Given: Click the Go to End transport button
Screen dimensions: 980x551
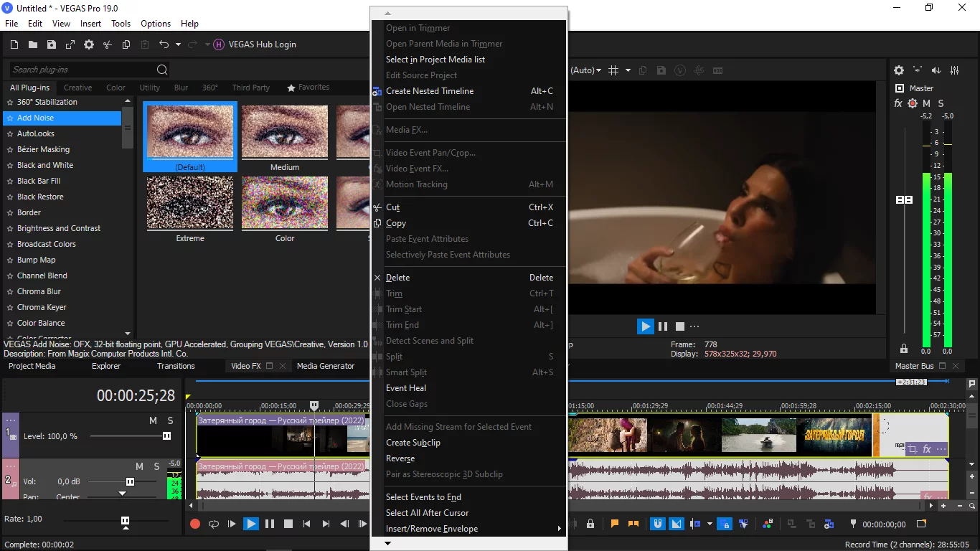Looking at the screenshot, I should coord(326,524).
